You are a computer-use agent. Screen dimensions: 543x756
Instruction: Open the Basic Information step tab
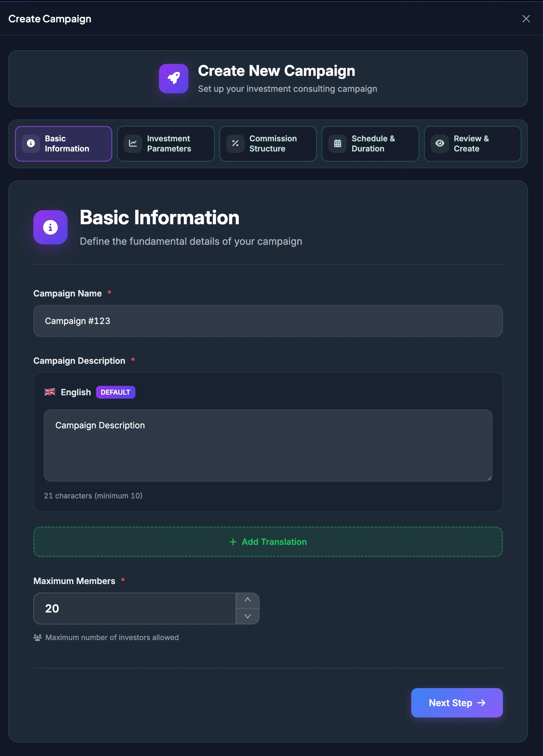click(64, 144)
